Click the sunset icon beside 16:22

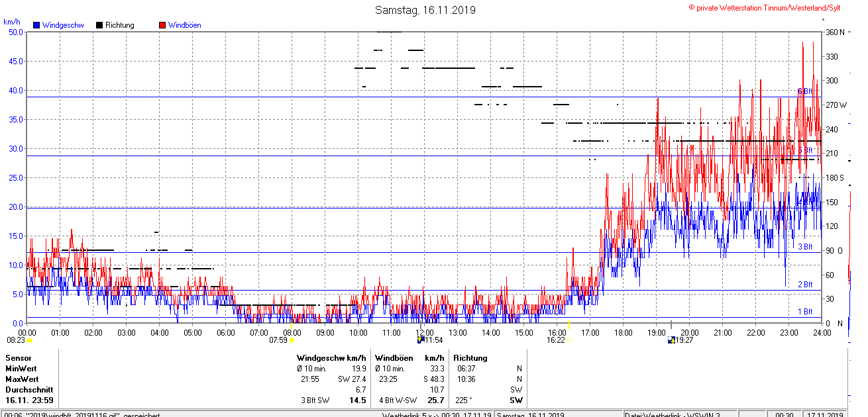[569, 341]
